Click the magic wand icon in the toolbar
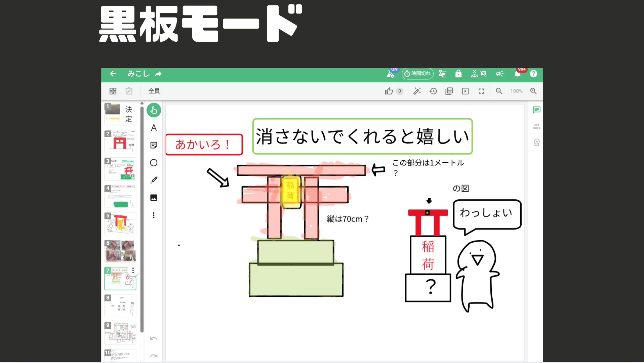The image size is (644, 363). (x=417, y=91)
